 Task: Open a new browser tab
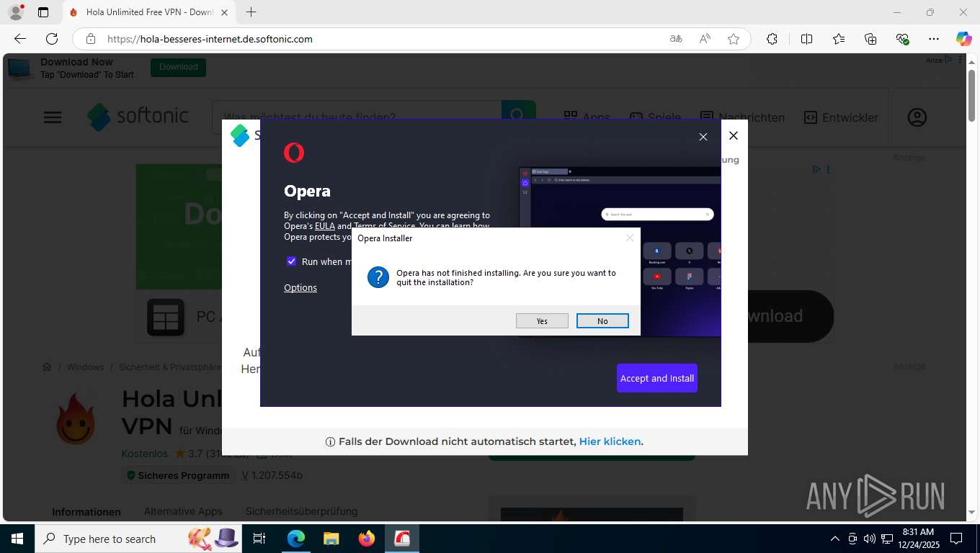(251, 12)
